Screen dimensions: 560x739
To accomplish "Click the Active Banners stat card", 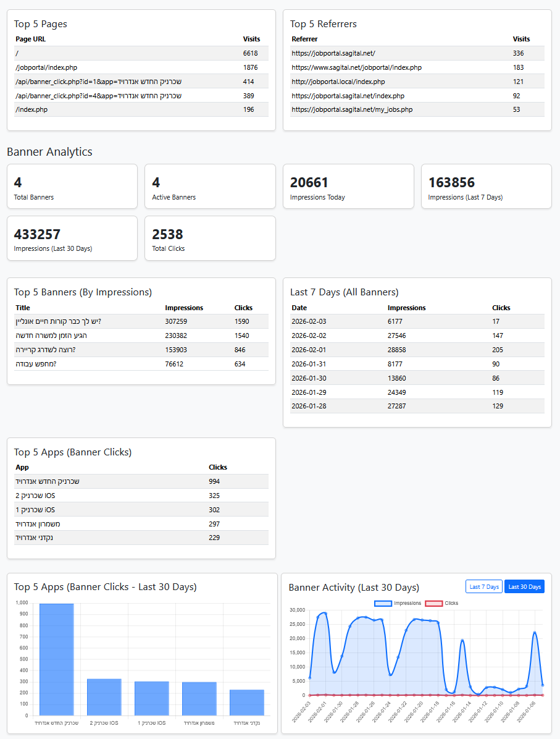I will [210, 186].
